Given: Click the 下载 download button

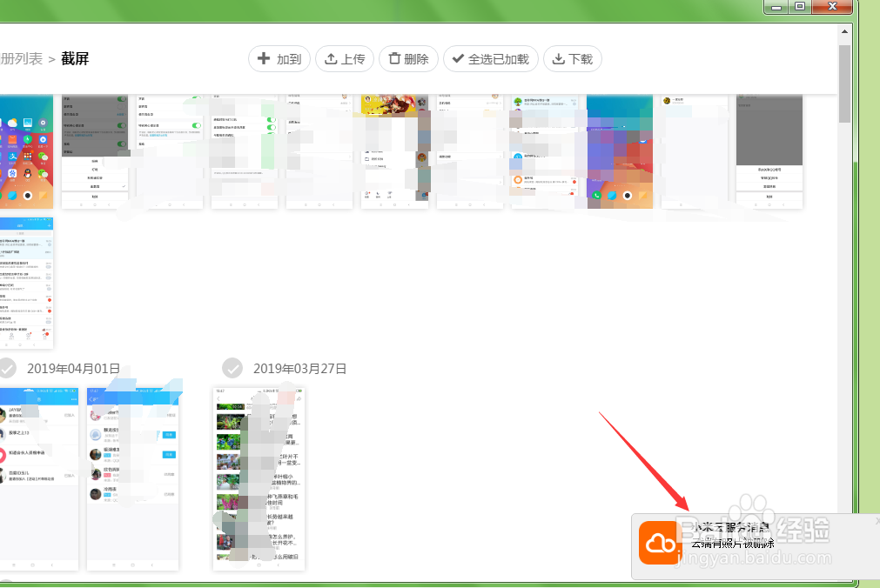Looking at the screenshot, I should click(573, 59).
